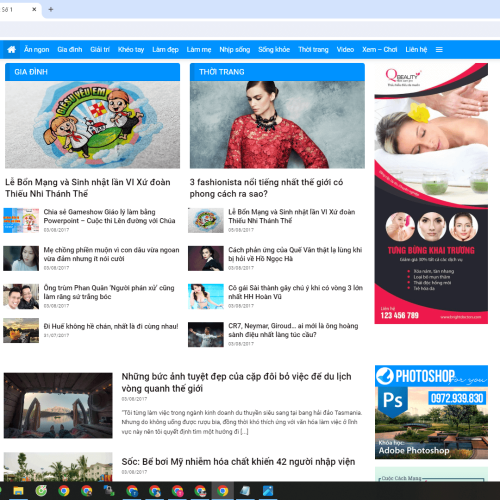The height and width of the screenshot is (500, 500).
Task: Open the Lễ Bổn Mạng link in the Thời trang list
Action: [292, 216]
